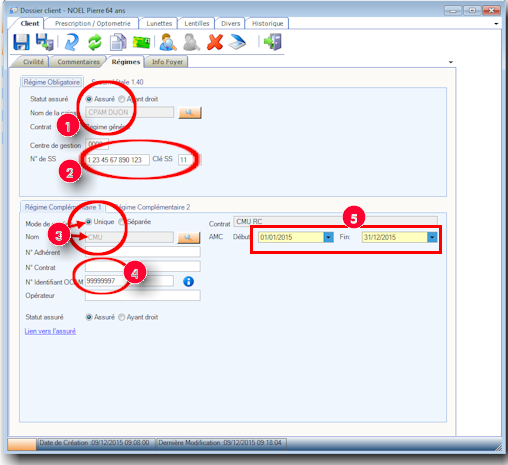This screenshot has height=465, width=508.
Task: Click the scanner icon in toolbar
Action: click(x=237, y=42)
